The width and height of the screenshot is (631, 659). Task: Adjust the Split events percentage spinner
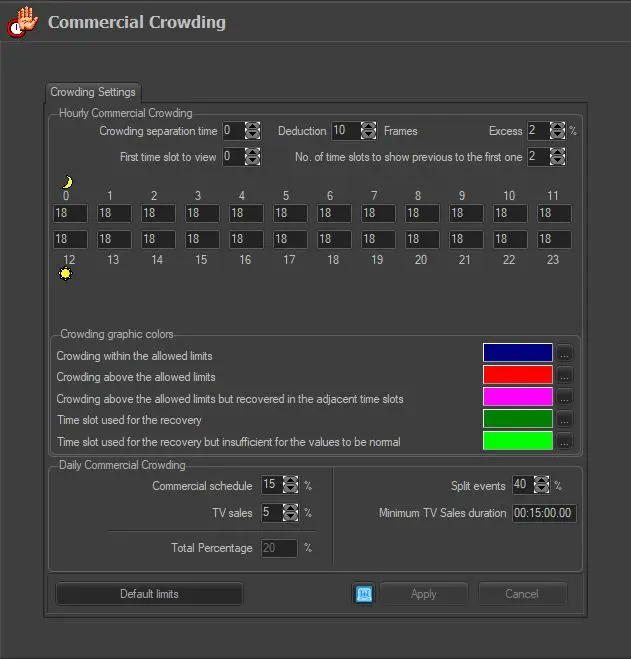(541, 485)
